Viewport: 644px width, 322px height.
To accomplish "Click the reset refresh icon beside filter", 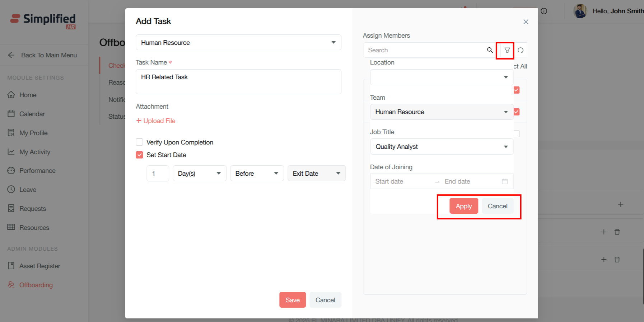I will tap(521, 50).
